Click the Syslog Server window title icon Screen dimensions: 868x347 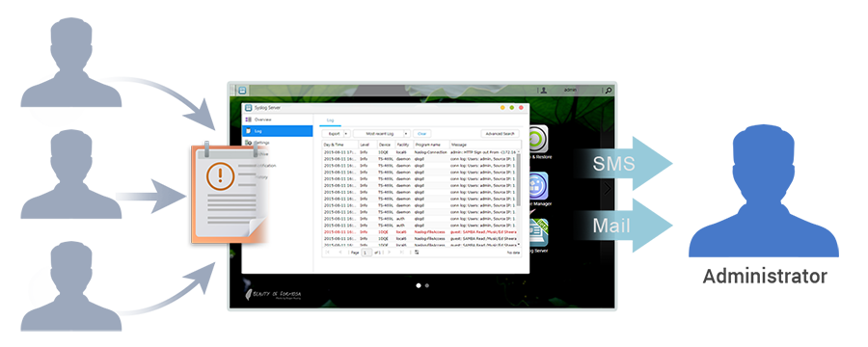point(249,107)
